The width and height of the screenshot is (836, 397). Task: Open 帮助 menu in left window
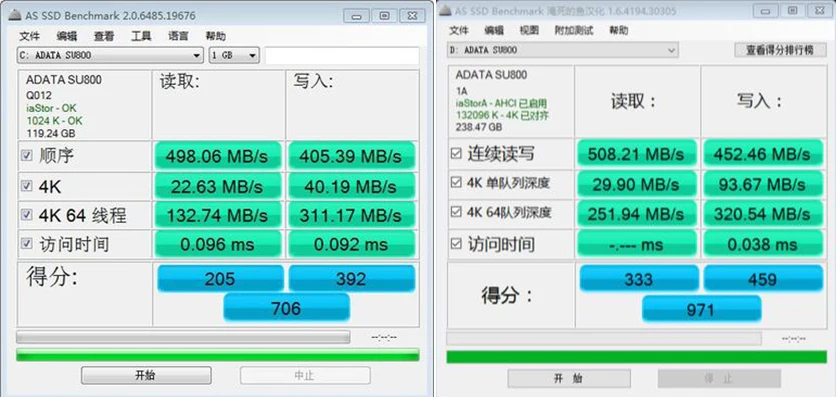pos(215,36)
